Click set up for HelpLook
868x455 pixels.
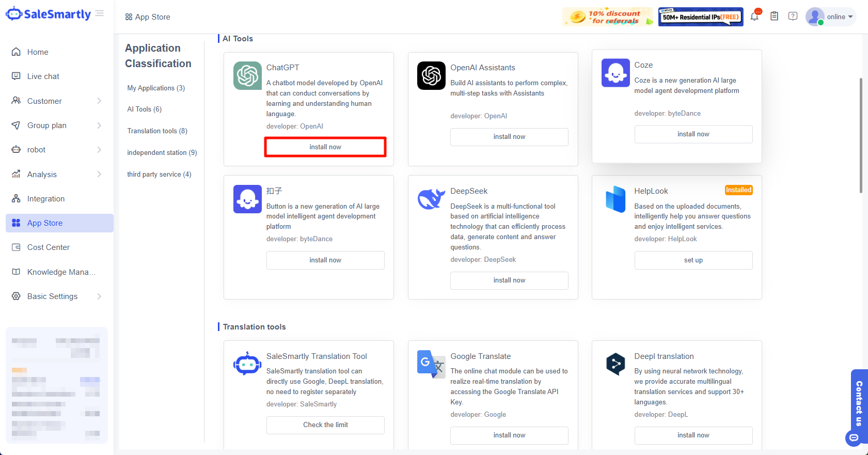point(693,260)
